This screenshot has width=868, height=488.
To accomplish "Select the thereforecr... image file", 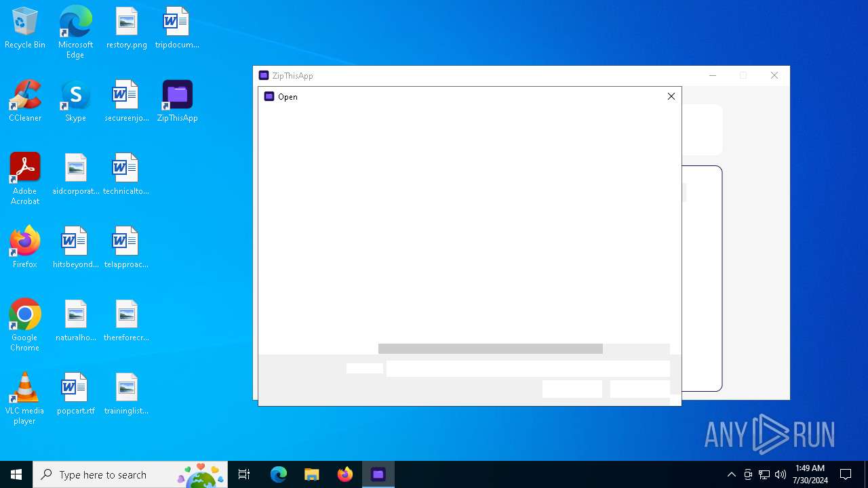I will 126,321.
